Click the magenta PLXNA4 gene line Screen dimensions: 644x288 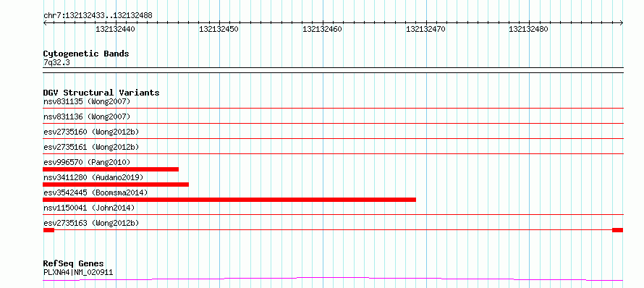point(333,279)
